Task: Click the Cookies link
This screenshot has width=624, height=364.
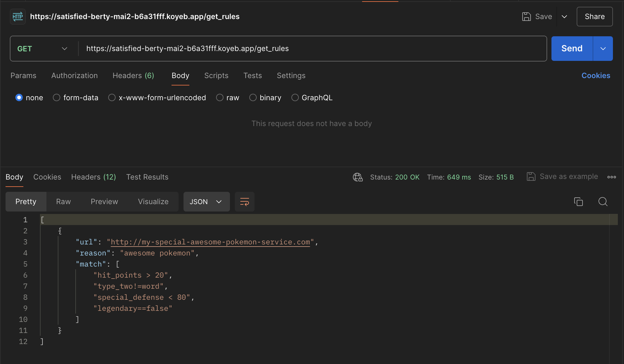Action: (x=595, y=76)
